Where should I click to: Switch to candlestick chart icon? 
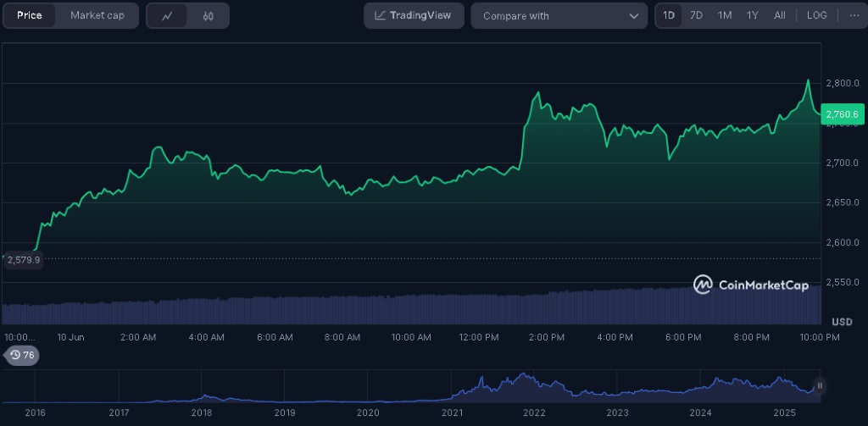point(209,15)
